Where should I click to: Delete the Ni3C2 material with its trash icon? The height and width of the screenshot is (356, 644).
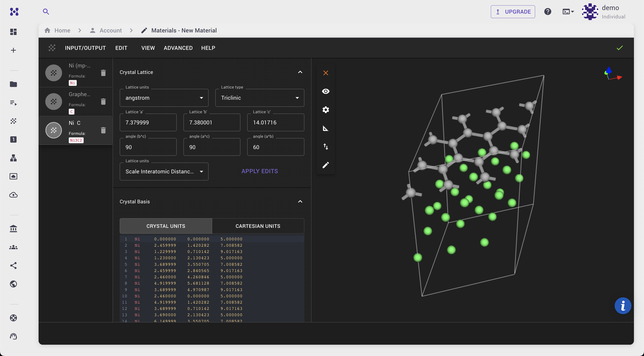pos(103,130)
